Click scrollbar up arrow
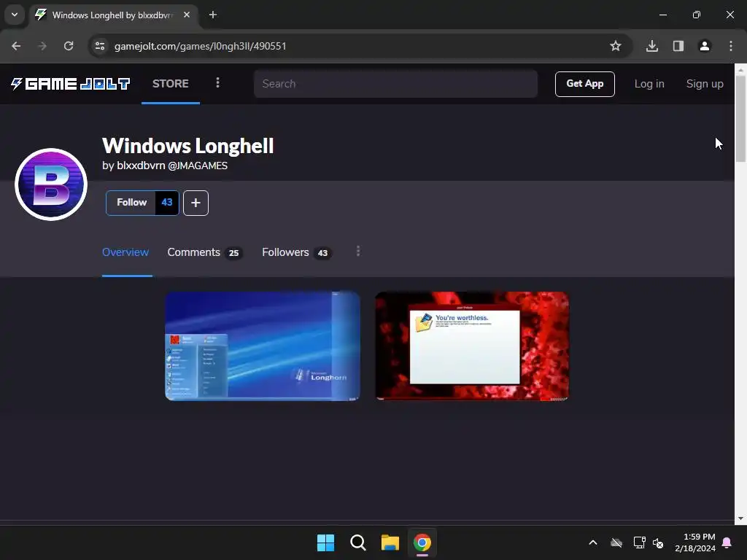Viewport: 747px width, 560px height. pyautogui.click(x=741, y=69)
